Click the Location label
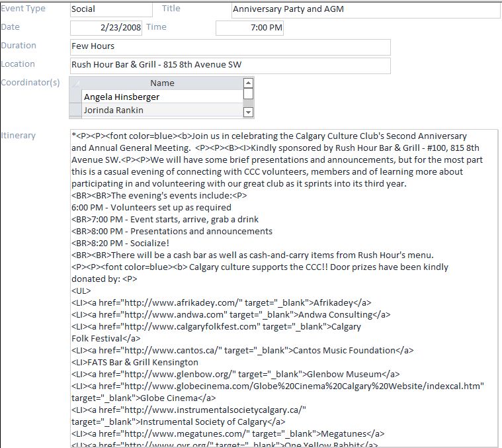Image resolution: width=502 pixels, height=448 pixels. (x=18, y=64)
